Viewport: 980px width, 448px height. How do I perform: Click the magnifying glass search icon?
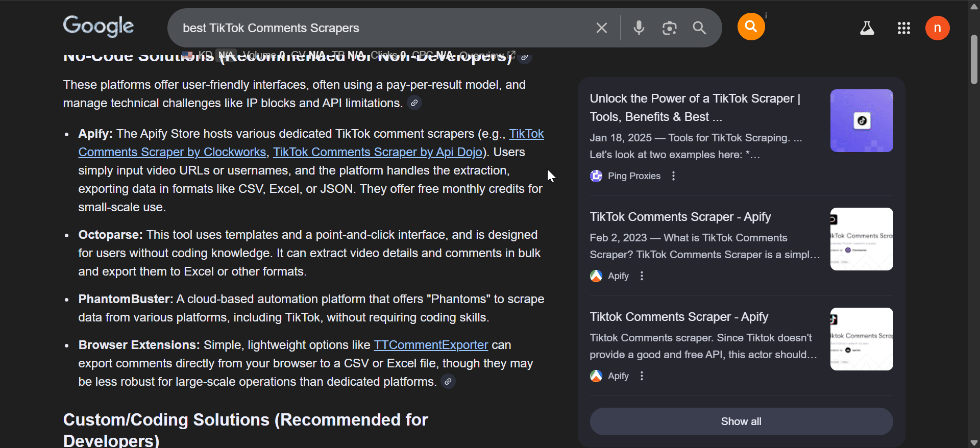tap(699, 28)
